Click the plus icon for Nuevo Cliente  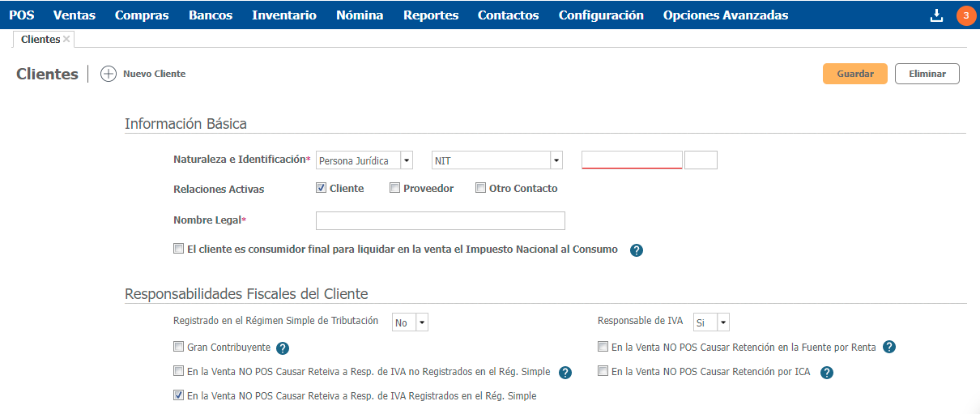tap(109, 74)
